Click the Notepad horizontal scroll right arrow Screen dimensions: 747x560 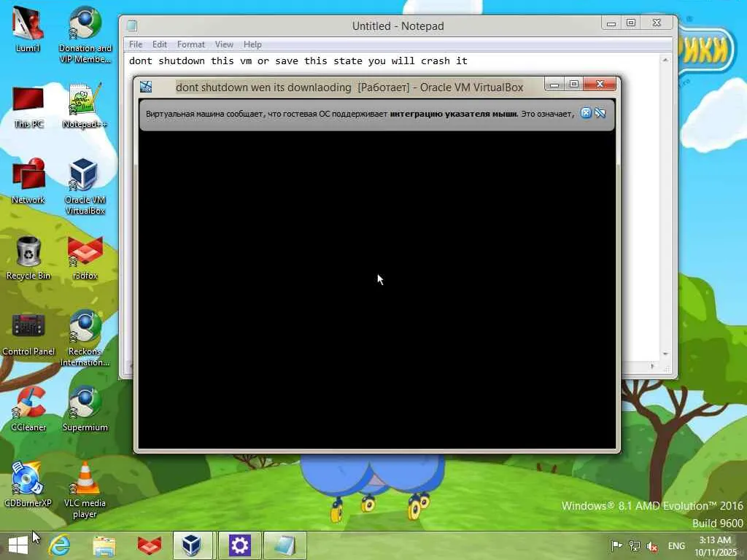point(652,366)
